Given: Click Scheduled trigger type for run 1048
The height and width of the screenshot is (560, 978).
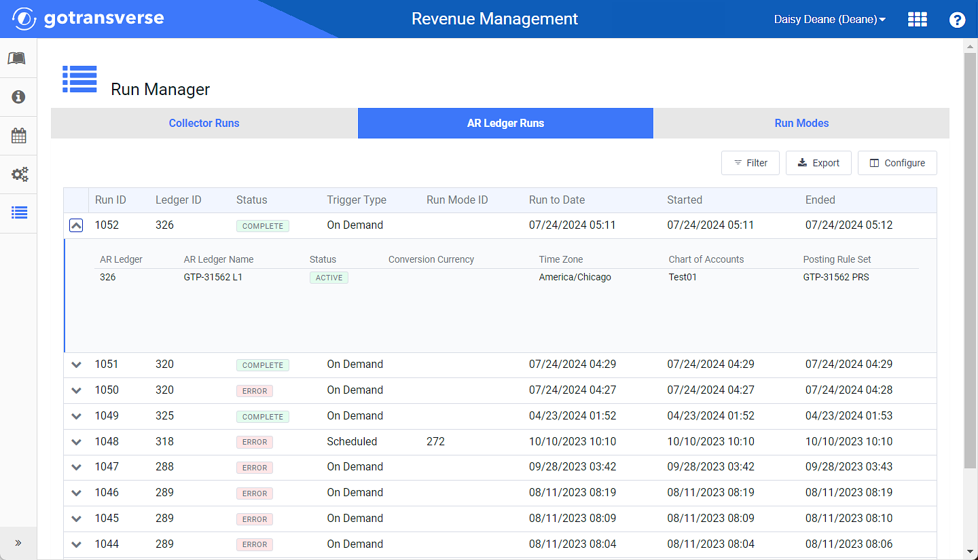Looking at the screenshot, I should click(x=352, y=441).
